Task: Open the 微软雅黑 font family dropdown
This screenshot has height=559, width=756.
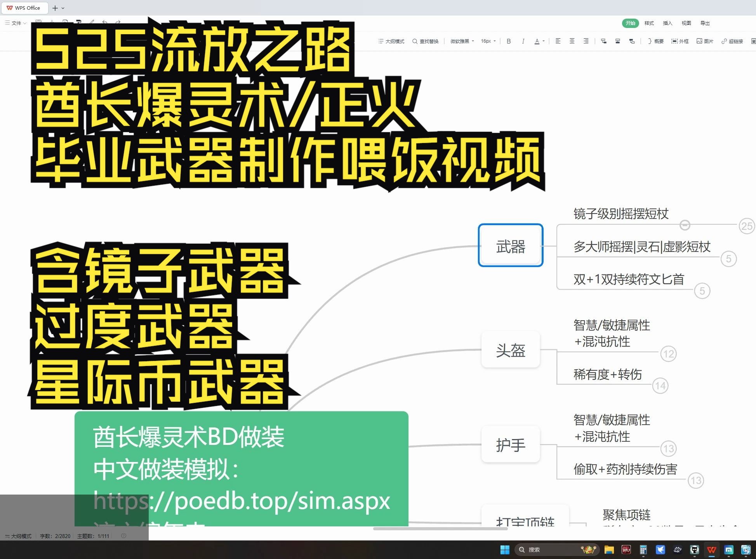Action: coord(462,41)
